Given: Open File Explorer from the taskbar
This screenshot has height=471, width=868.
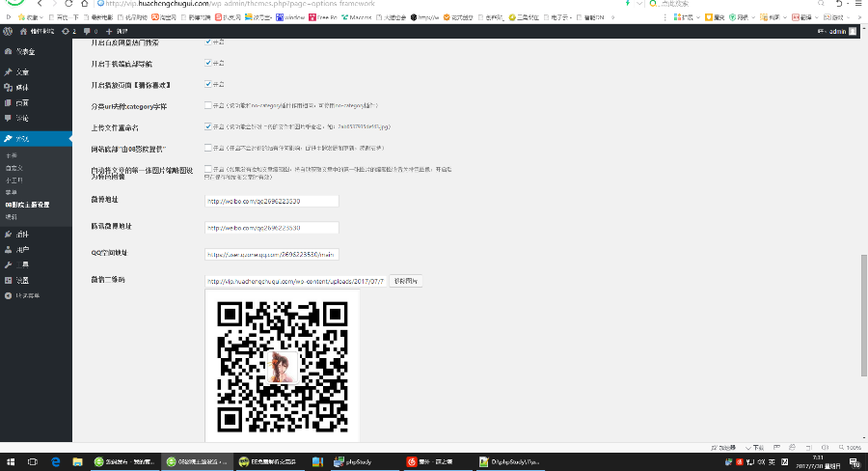Looking at the screenshot, I should click(77, 462).
